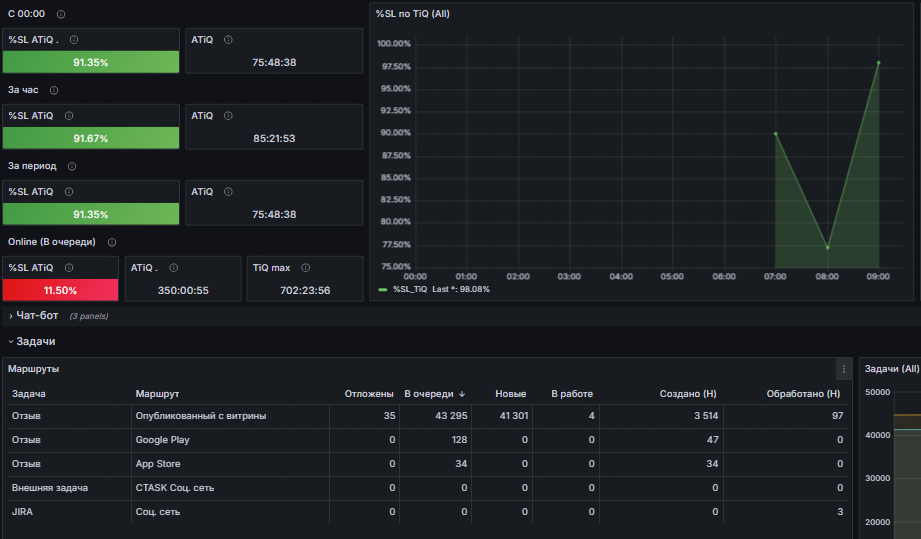Click info icon in %SL ATiQ 11.50% panel
This screenshot has height=539, width=921.
[69, 268]
